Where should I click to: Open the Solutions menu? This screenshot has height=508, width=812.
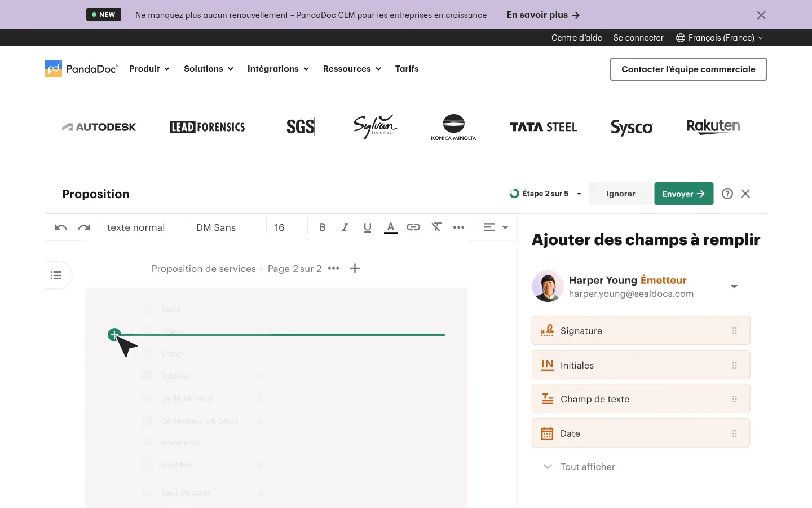[x=209, y=69]
